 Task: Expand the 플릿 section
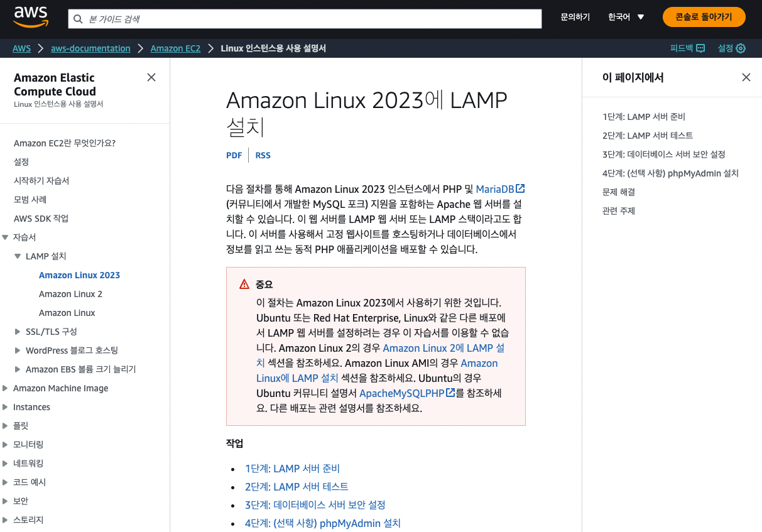click(5, 426)
